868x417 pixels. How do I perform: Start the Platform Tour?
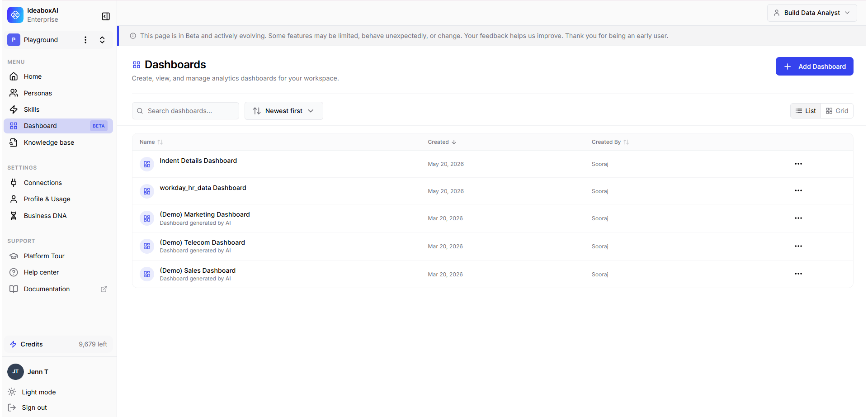[58, 256]
